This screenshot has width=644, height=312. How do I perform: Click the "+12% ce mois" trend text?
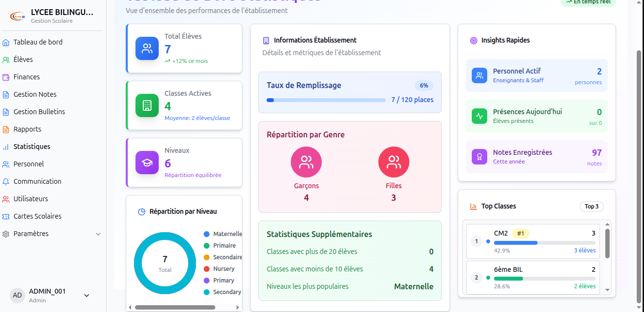point(190,61)
